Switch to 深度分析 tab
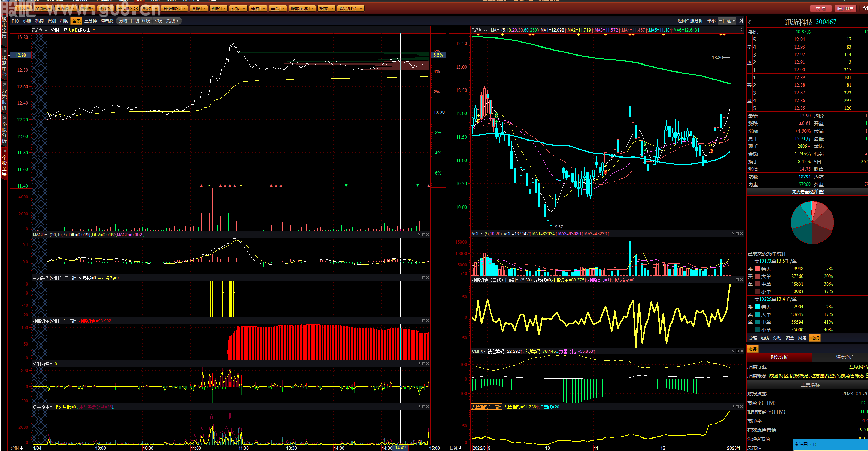This screenshot has width=868, height=451. click(844, 357)
